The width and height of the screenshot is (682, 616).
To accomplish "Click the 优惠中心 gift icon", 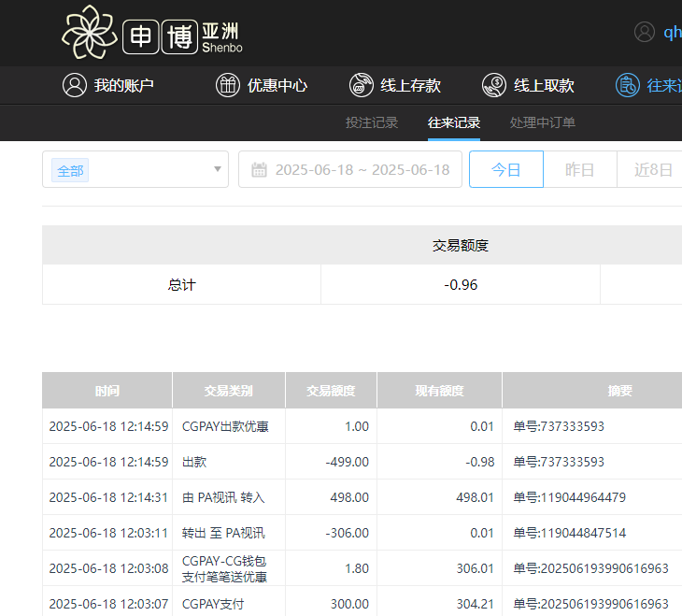I will pos(228,85).
